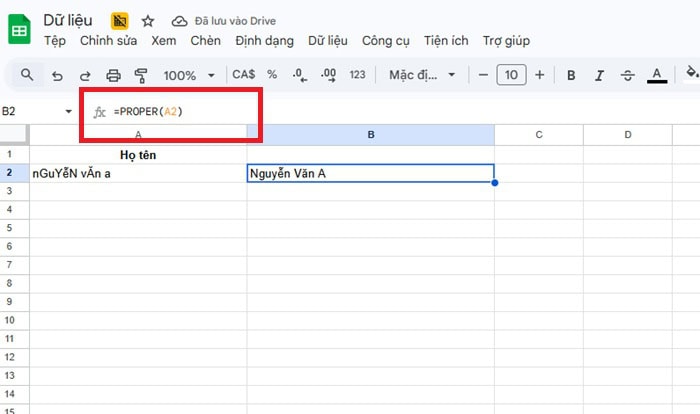This screenshot has height=414, width=700.
Task: Click the print icon
Action: [x=113, y=75]
